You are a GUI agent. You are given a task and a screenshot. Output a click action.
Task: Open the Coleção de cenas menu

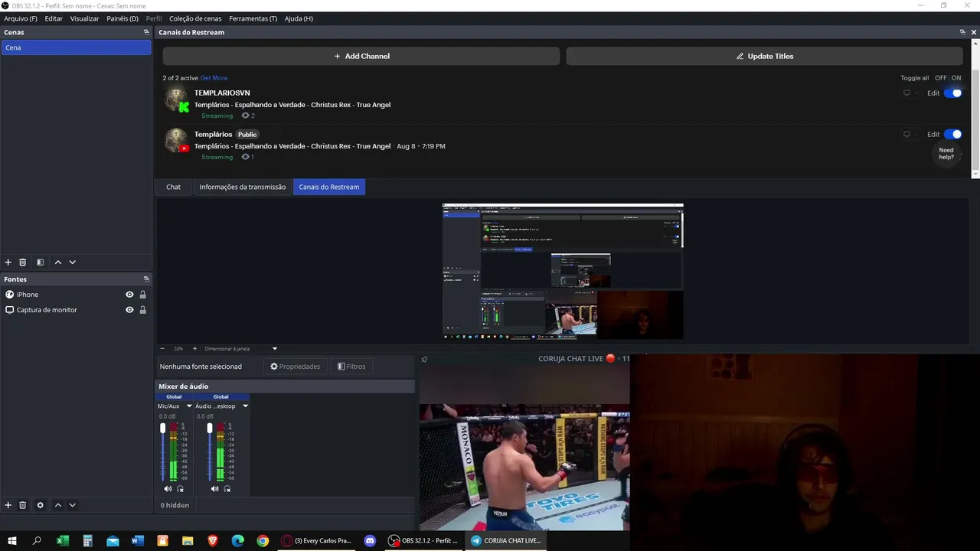tap(195, 18)
